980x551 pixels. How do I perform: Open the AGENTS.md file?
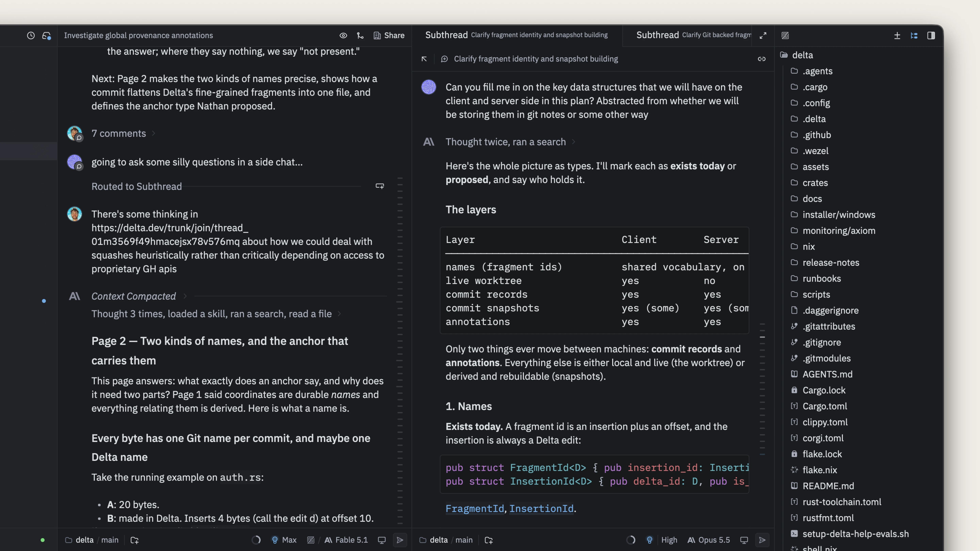click(x=822, y=374)
